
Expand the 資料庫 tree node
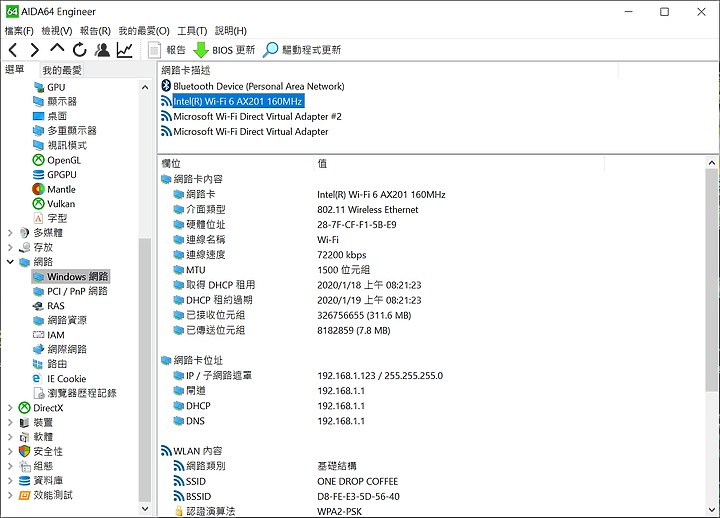(x=10, y=481)
